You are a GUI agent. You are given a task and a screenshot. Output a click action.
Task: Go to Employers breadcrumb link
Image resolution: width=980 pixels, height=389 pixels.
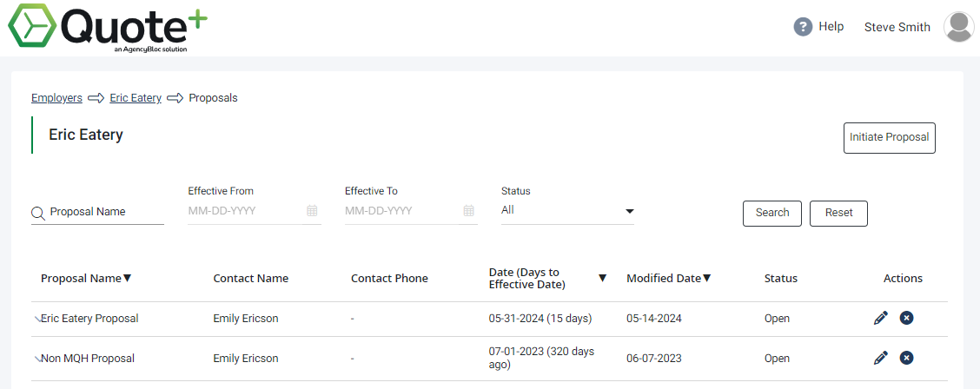tap(56, 98)
